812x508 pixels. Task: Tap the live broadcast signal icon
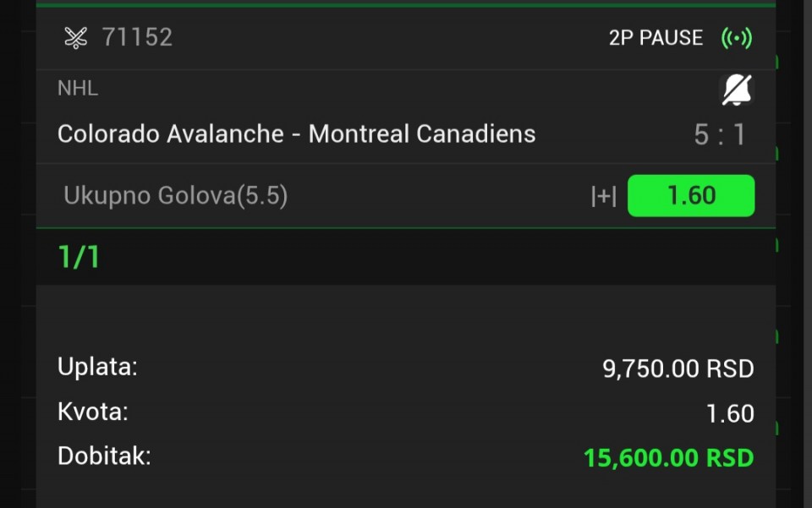point(736,38)
